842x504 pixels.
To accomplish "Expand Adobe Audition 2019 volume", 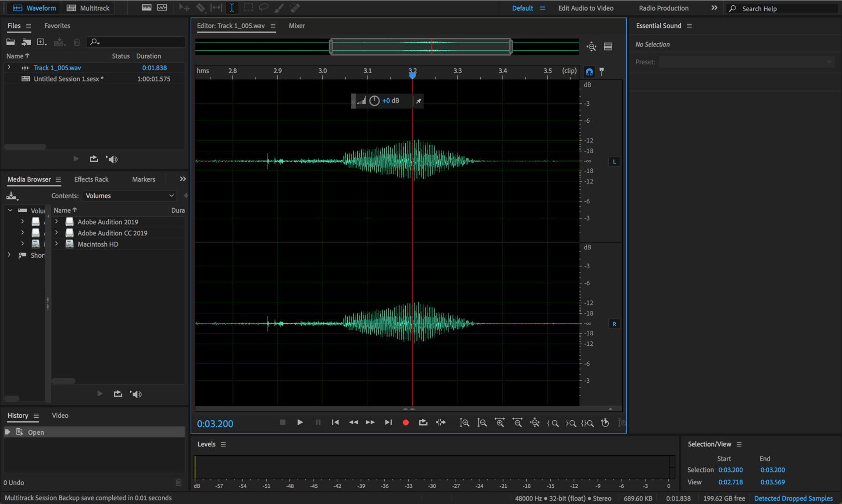I will point(57,222).
